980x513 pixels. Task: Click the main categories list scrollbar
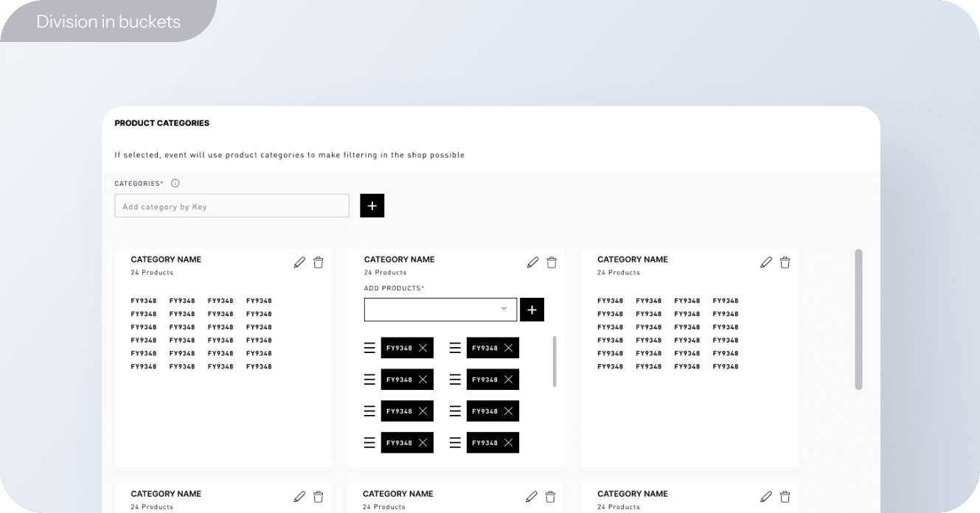click(x=858, y=319)
